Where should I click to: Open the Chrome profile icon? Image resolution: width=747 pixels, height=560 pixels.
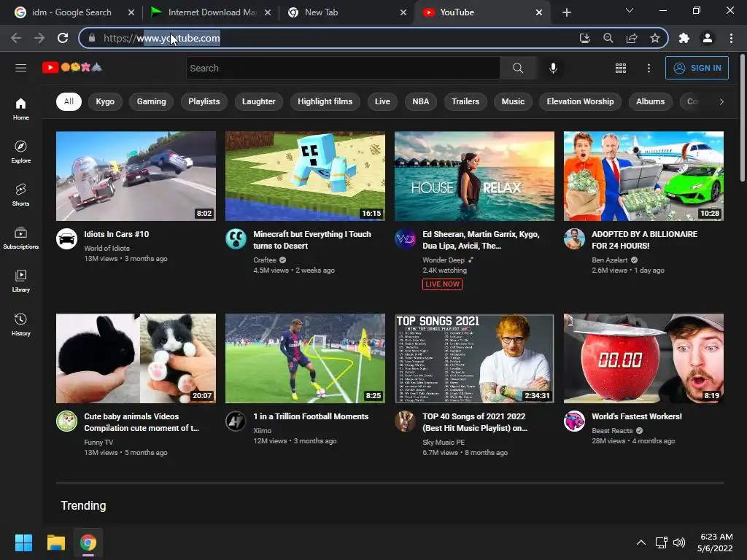pyautogui.click(x=708, y=38)
